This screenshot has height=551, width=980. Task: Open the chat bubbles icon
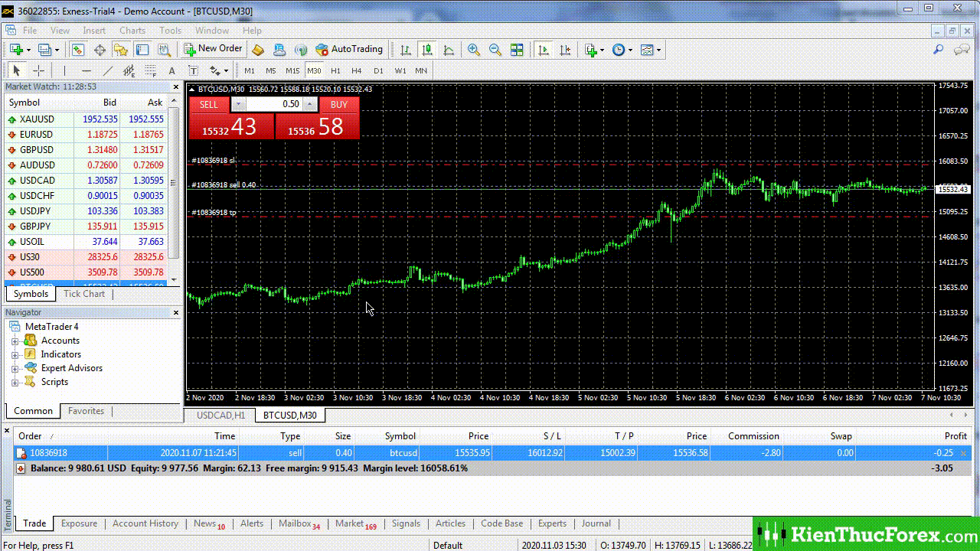point(962,50)
